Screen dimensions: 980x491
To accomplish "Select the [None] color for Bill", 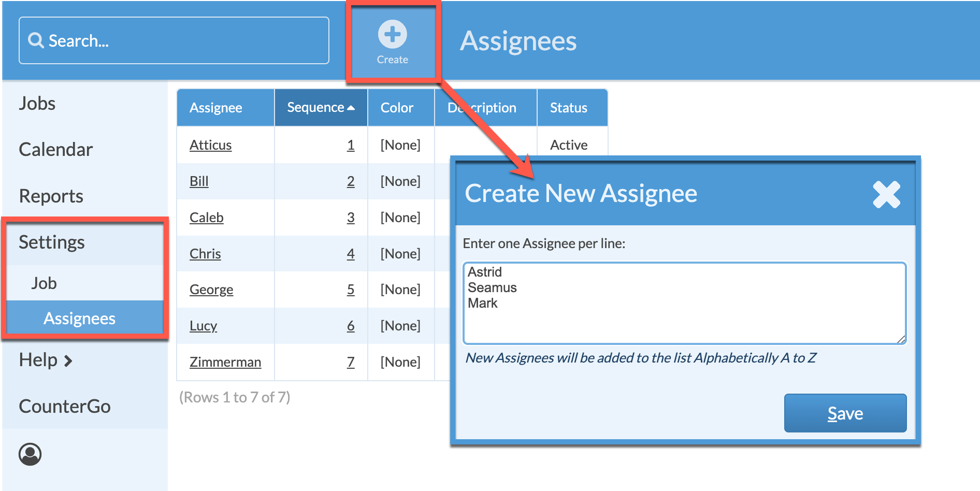I will point(400,181).
